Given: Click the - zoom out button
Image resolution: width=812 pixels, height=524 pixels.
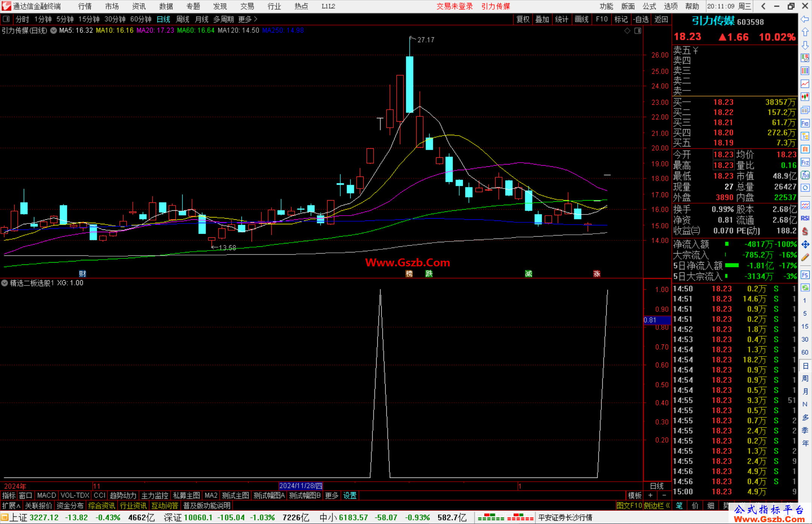Looking at the screenshot, I should [664, 495].
